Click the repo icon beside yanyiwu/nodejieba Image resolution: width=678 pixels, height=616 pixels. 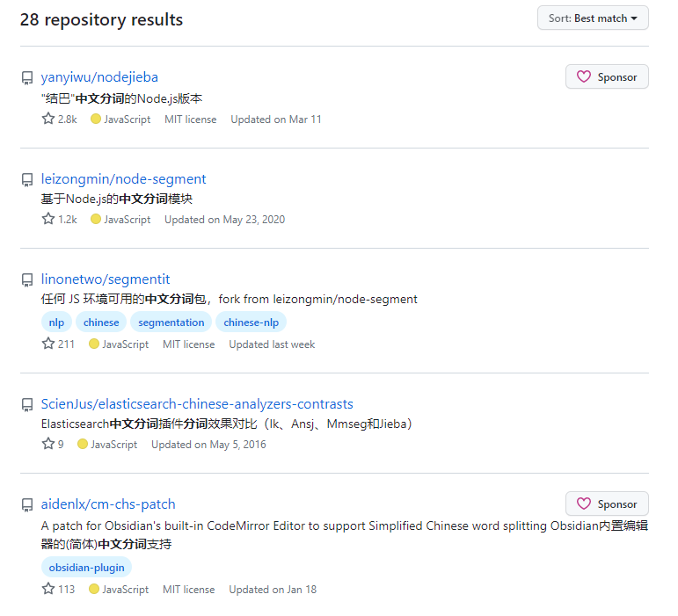pos(27,78)
